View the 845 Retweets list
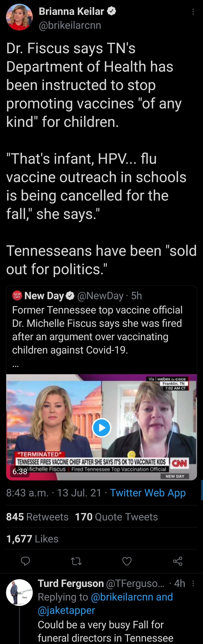This screenshot has width=203, height=644. pyautogui.click(x=37, y=517)
